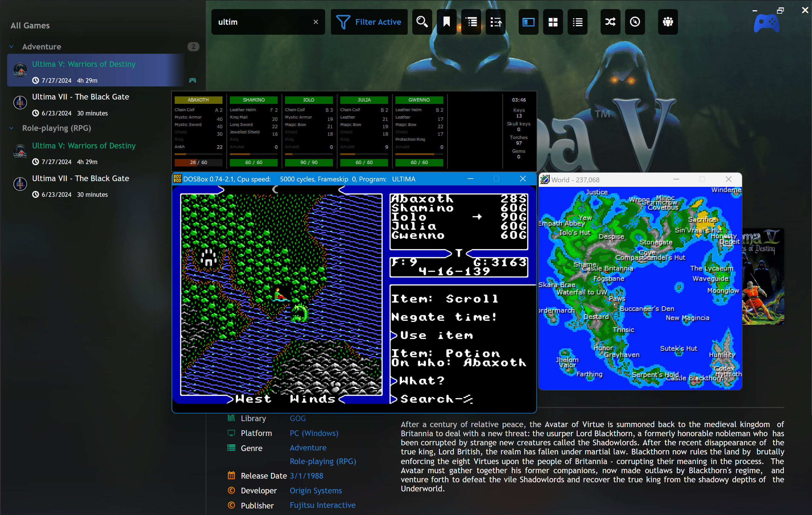Click the SHAMINO party header

click(254, 100)
